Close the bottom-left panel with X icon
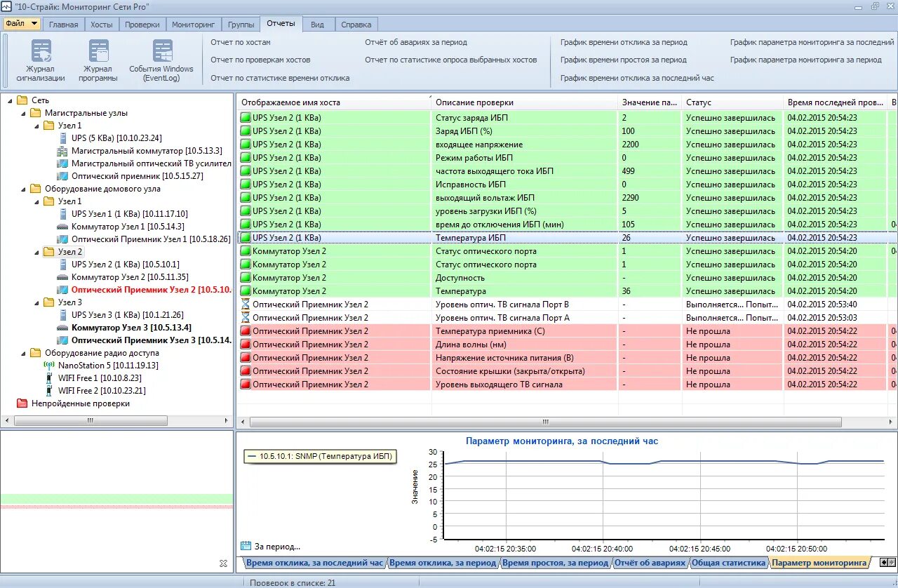Viewport: 898px width, 588px height. pyautogui.click(x=223, y=563)
